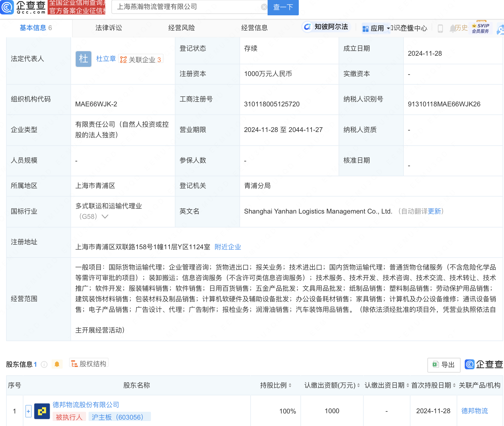Select the 青浦分局 registration authority value
This screenshot has height=426, width=504.
pos(257,186)
